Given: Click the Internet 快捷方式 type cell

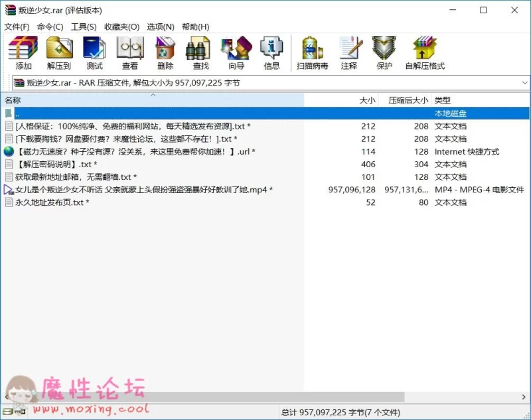Looking at the screenshot, I should 467,152.
